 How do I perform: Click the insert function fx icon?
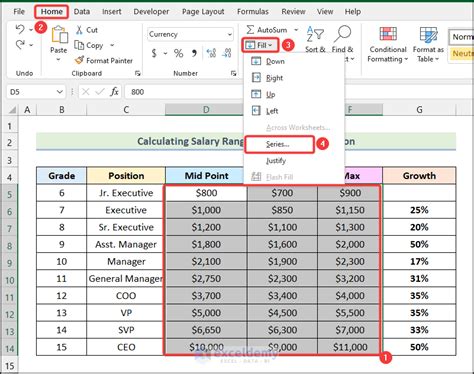coord(114,92)
